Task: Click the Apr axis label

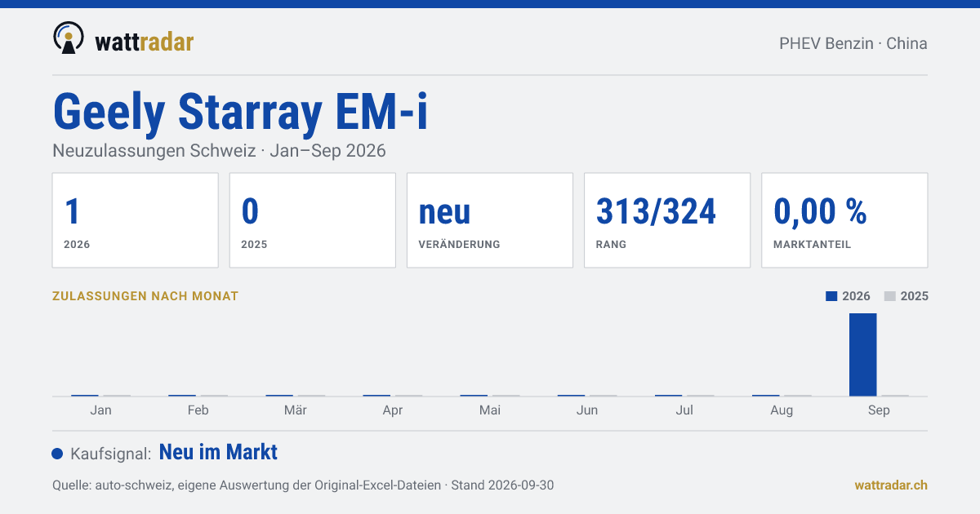Action: [393, 410]
